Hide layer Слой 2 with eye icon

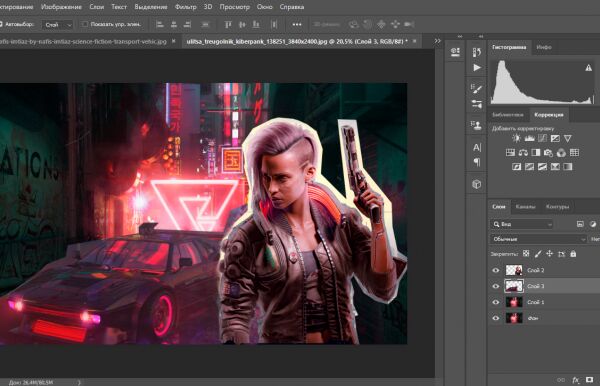(496, 270)
